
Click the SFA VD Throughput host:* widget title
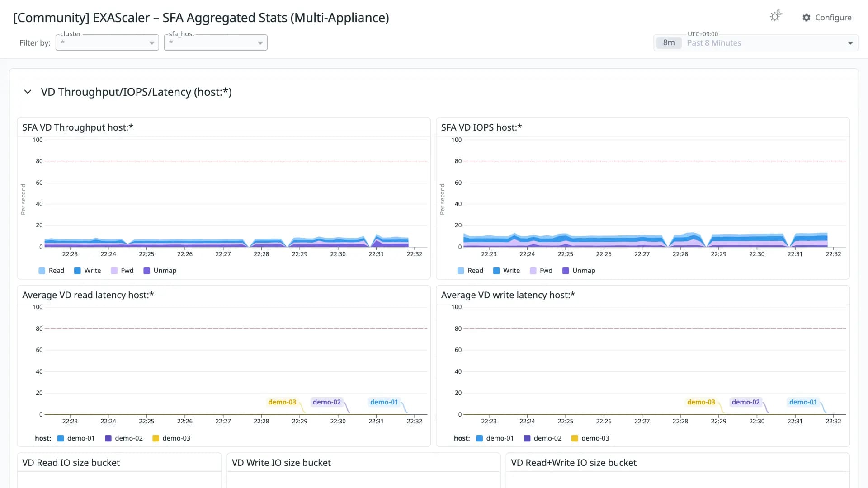pos(78,127)
